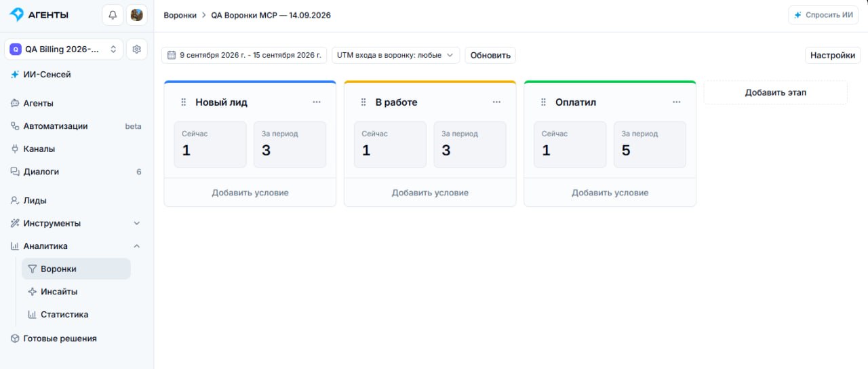Viewport: 868px width, 369px height.
Task: Click Сейчас counter in Новый лид
Action: click(x=210, y=144)
